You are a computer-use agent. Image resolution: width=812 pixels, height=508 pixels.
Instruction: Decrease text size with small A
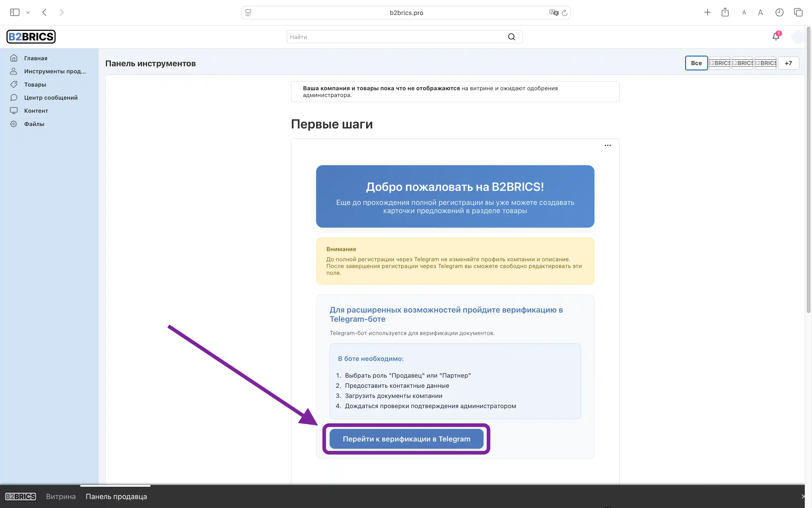point(744,13)
